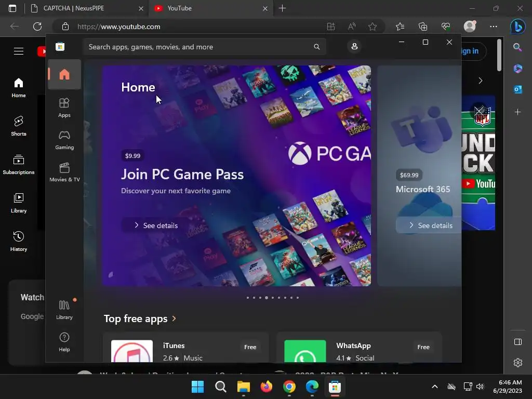This screenshot has width=532, height=399.
Task: Open Edge sidebar settings gear
Action: point(518,363)
